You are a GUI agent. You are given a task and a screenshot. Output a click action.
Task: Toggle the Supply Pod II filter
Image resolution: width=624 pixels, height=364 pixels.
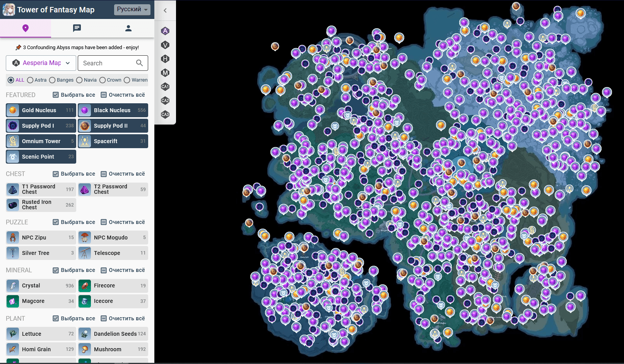(x=113, y=126)
